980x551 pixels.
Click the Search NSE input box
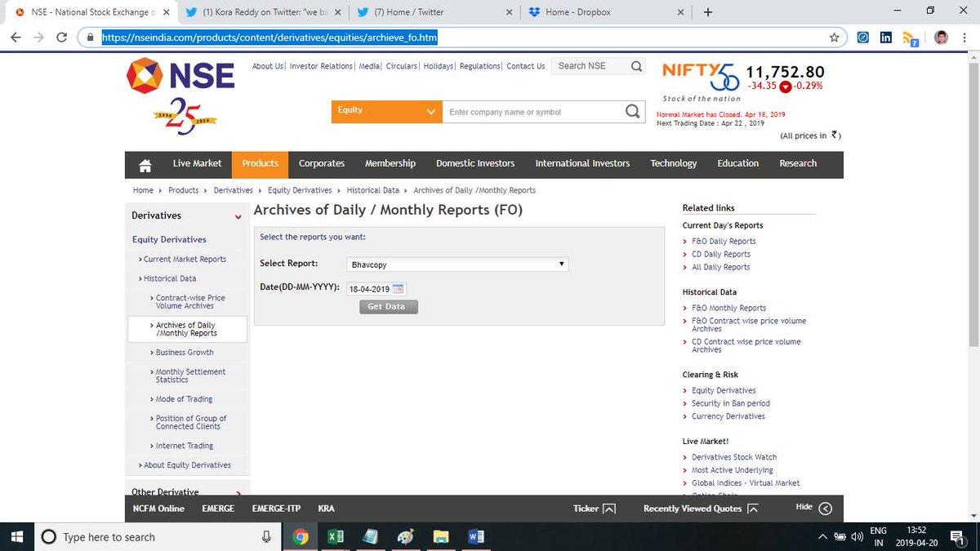click(590, 66)
